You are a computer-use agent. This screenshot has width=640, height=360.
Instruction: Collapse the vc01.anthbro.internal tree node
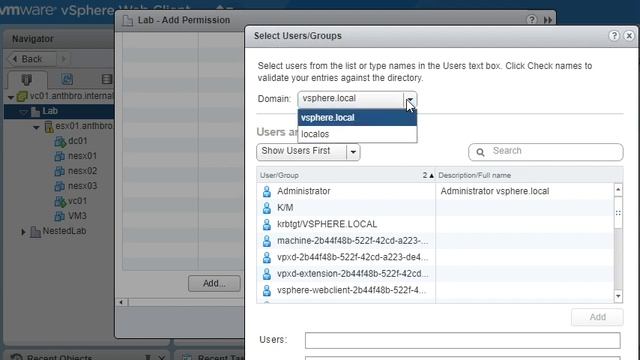pyautogui.click(x=11, y=97)
